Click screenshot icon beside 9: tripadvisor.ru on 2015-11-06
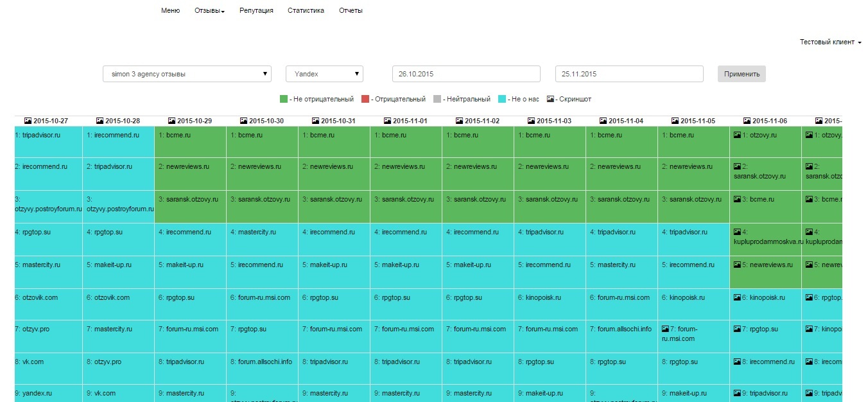The width and height of the screenshot is (868, 402). (737, 393)
